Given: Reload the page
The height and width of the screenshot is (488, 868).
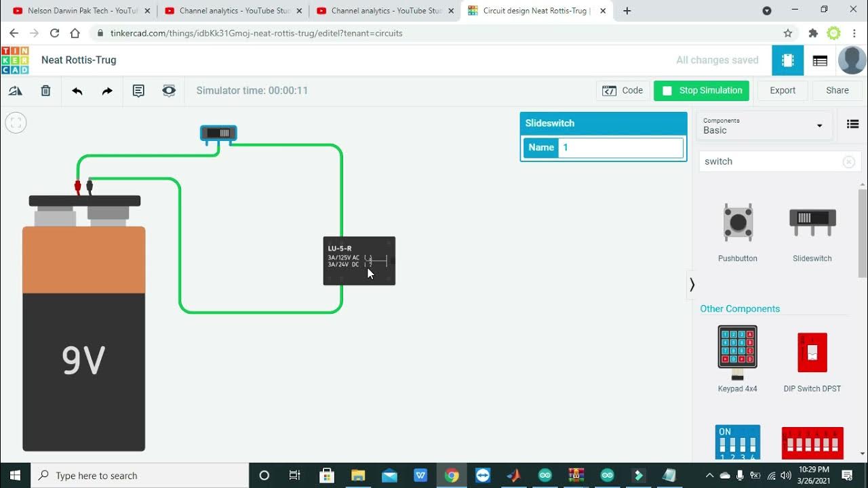Looking at the screenshot, I should [54, 33].
